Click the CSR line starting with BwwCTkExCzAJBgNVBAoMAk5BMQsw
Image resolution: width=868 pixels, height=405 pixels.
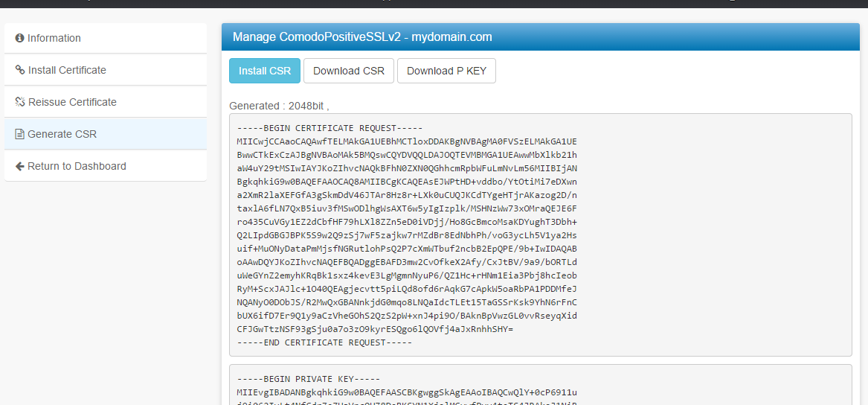[x=407, y=155]
